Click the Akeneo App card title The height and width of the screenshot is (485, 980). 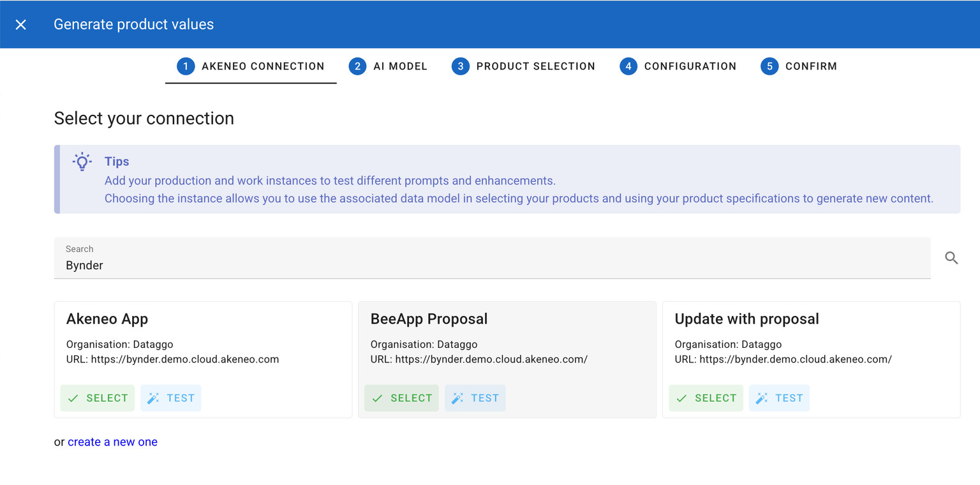tap(107, 319)
